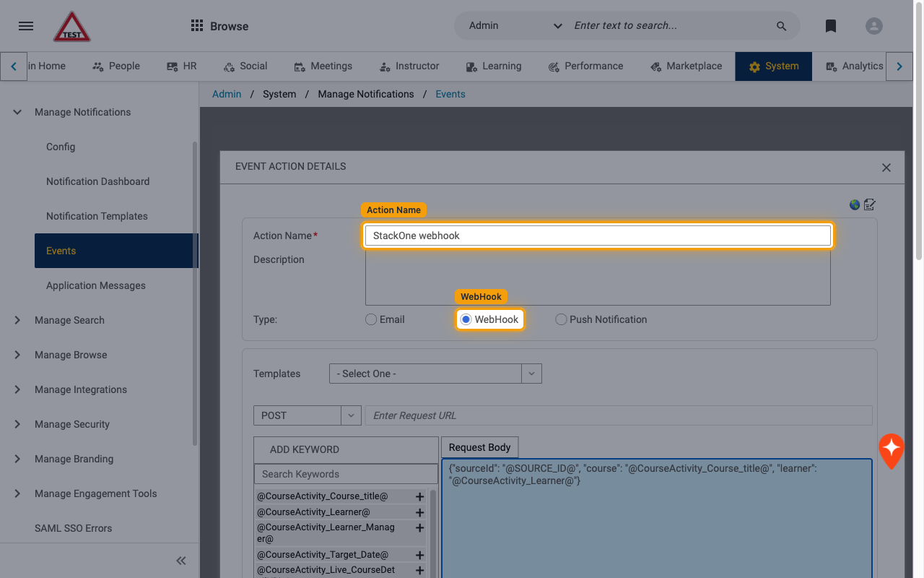Open the Marketplace tab

pos(686,66)
